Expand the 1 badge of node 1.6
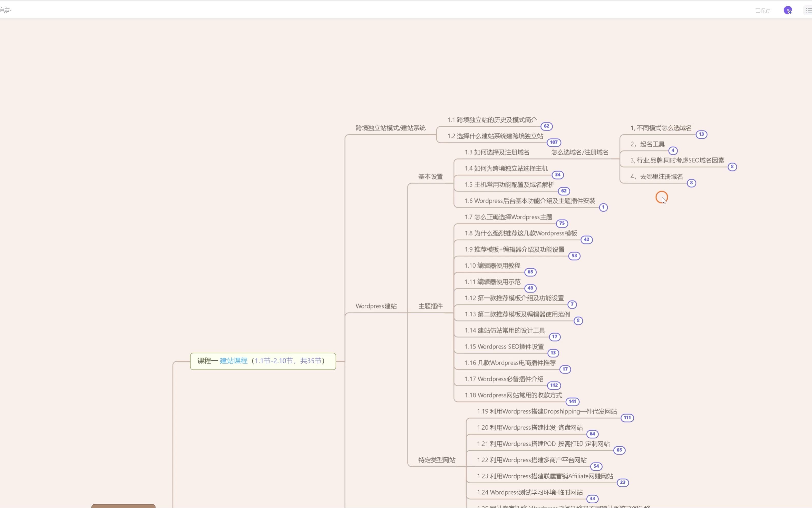This screenshot has height=508, width=812. [x=603, y=207]
